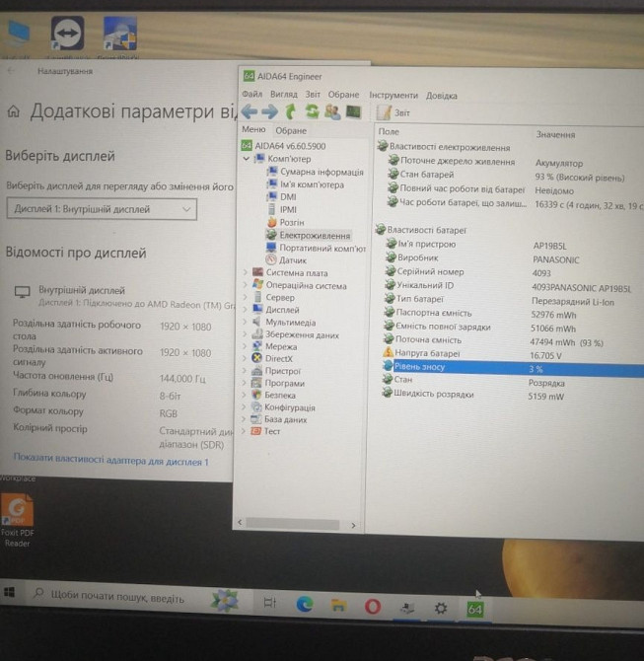This screenshot has height=661, width=644.
Task: Expand the Мультимедіа tree node
Action: [246, 322]
